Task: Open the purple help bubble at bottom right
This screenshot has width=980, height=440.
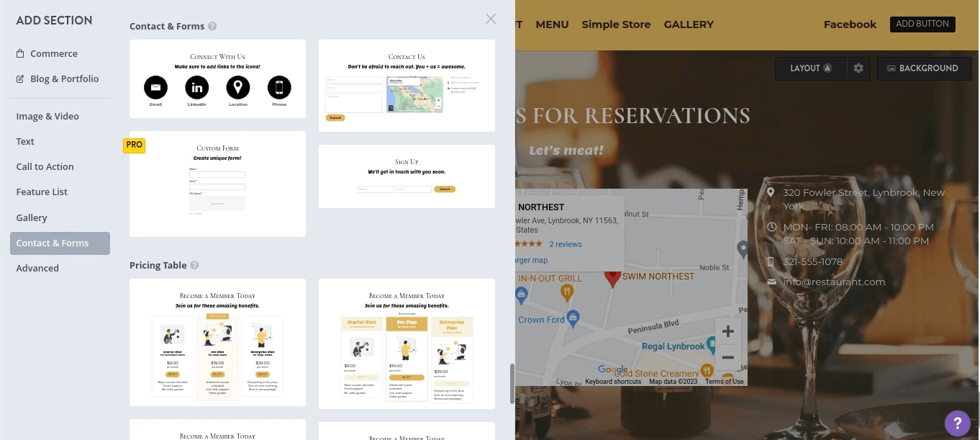Action: (958, 423)
